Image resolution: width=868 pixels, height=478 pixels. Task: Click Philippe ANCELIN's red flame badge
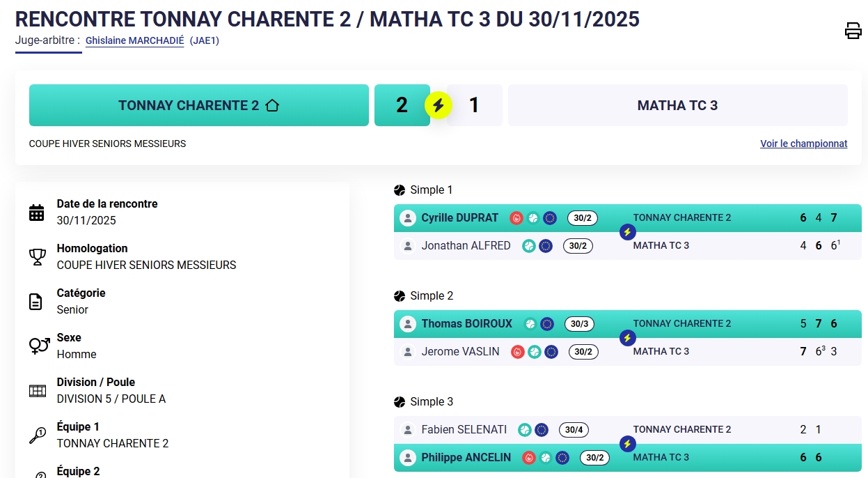tap(529, 458)
